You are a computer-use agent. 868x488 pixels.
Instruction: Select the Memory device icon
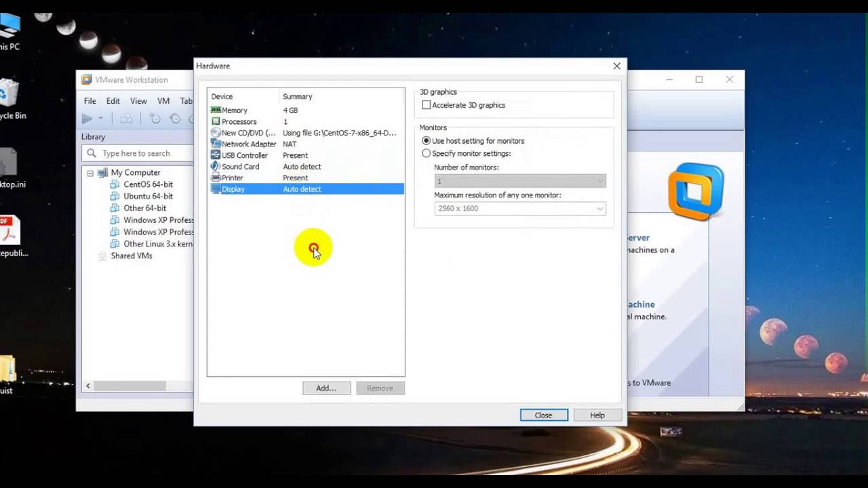tap(216, 110)
